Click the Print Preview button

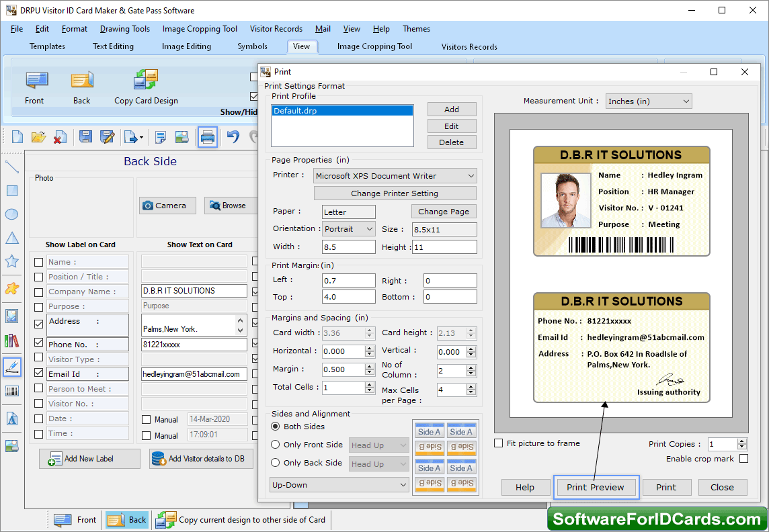coord(596,488)
